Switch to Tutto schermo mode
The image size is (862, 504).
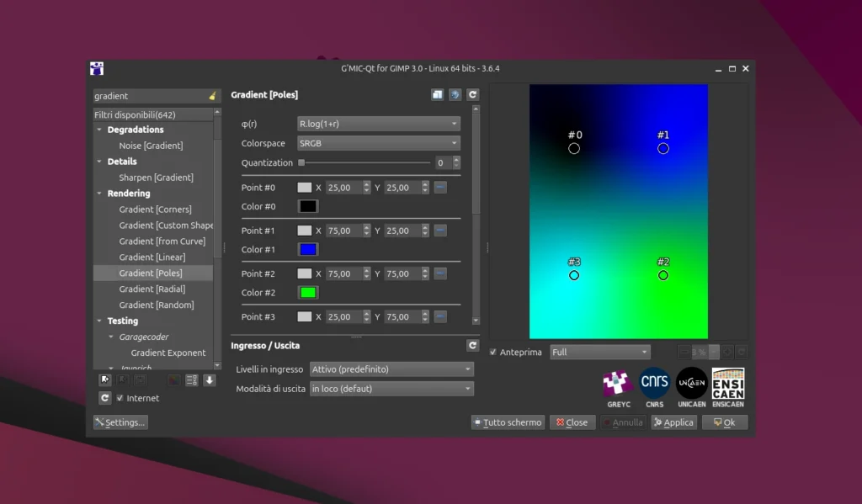coord(507,422)
